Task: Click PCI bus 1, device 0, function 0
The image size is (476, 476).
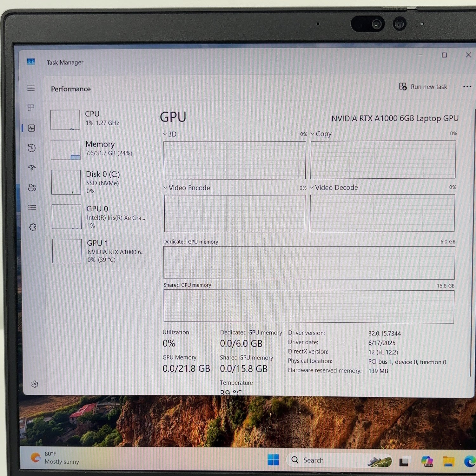Action: 407,362
